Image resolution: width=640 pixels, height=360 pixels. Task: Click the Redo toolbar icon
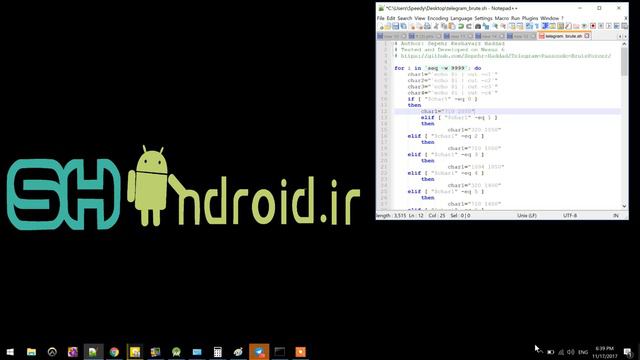(x=469, y=26)
